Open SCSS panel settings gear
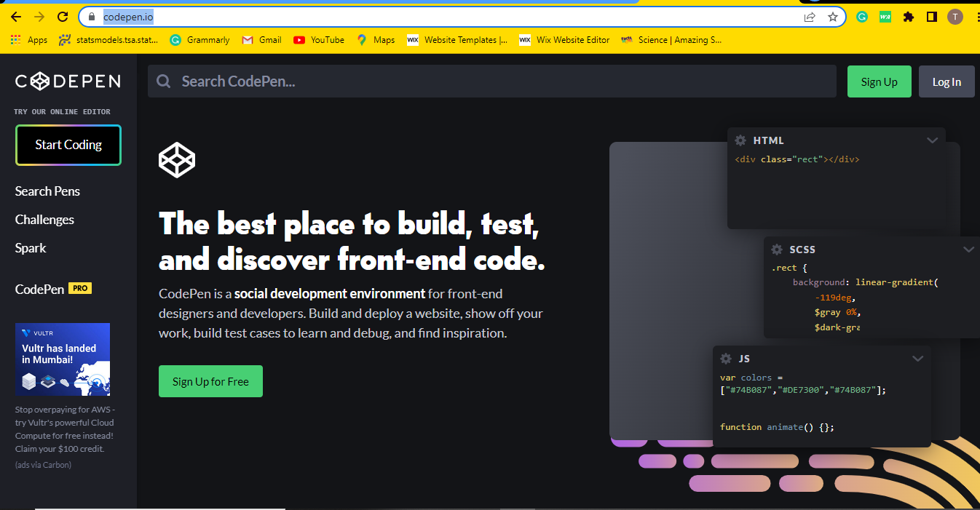 click(777, 250)
